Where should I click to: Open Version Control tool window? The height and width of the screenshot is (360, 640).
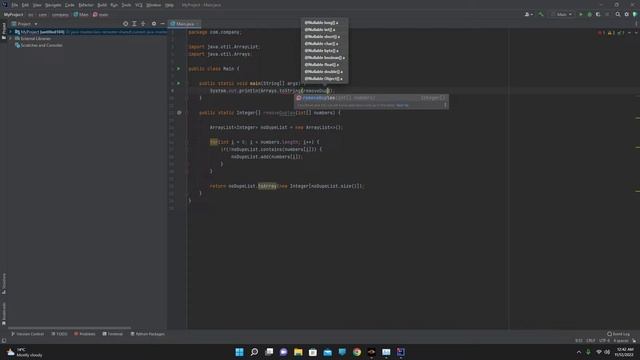27,334
